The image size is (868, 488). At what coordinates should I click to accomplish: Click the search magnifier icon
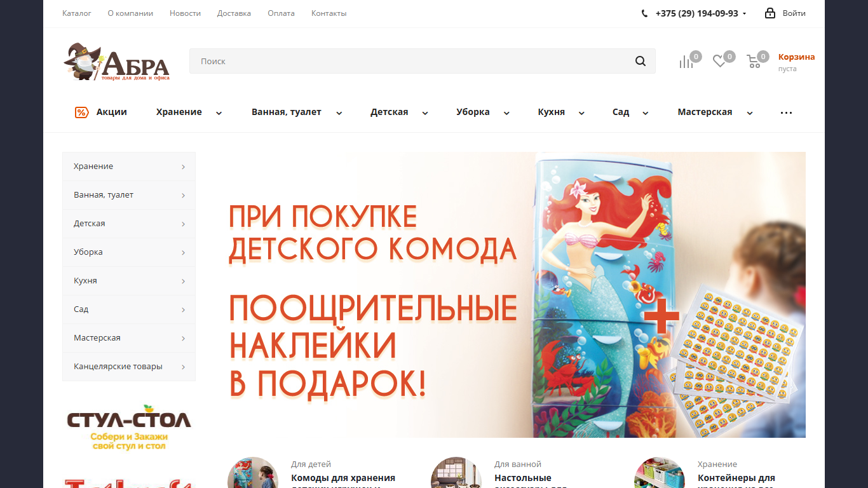(640, 61)
